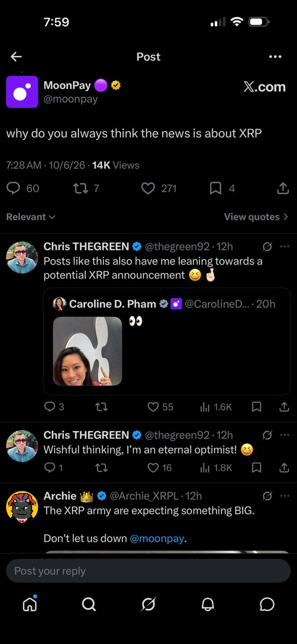Tap reply icon on MoonPay post
Image resolution: width=297 pixels, height=644 pixels.
[13, 188]
